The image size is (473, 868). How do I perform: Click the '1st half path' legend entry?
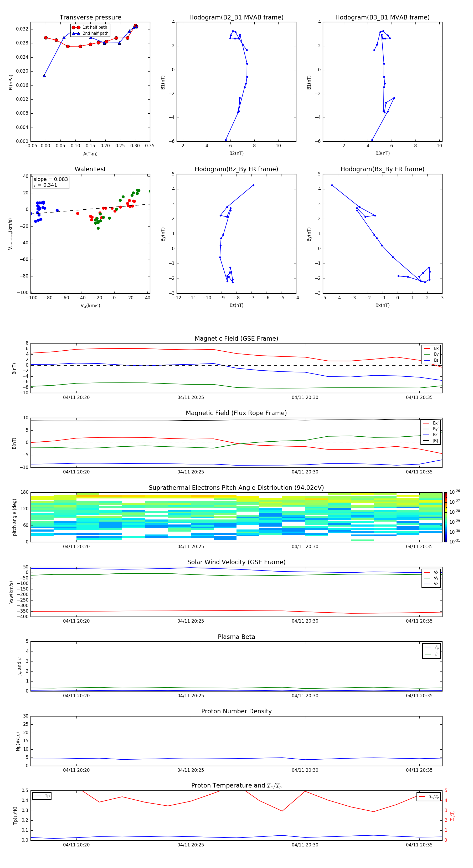coord(90,27)
